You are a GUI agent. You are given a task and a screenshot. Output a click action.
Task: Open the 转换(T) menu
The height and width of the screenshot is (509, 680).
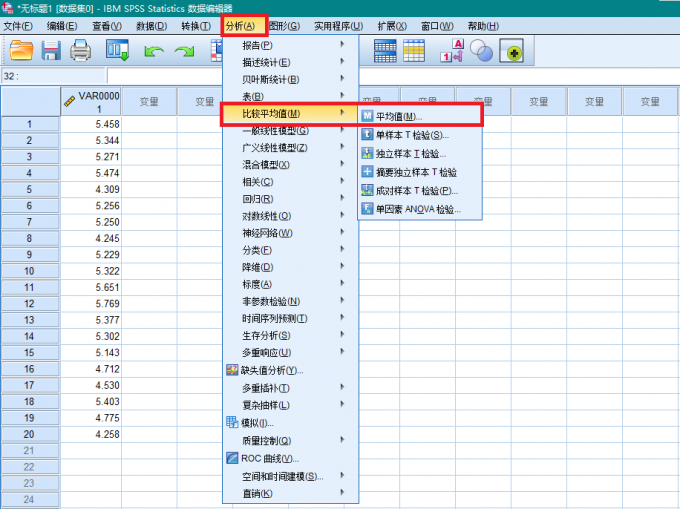tap(196, 26)
